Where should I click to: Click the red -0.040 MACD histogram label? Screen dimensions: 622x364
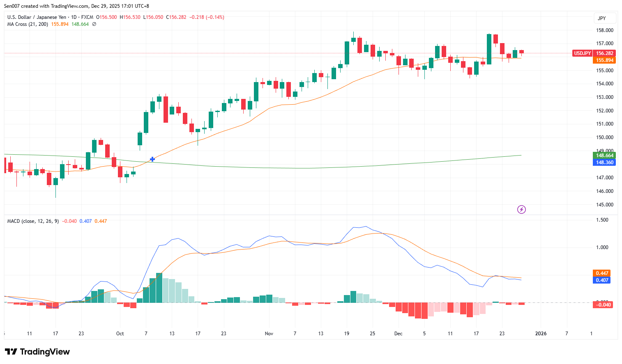pos(603,304)
